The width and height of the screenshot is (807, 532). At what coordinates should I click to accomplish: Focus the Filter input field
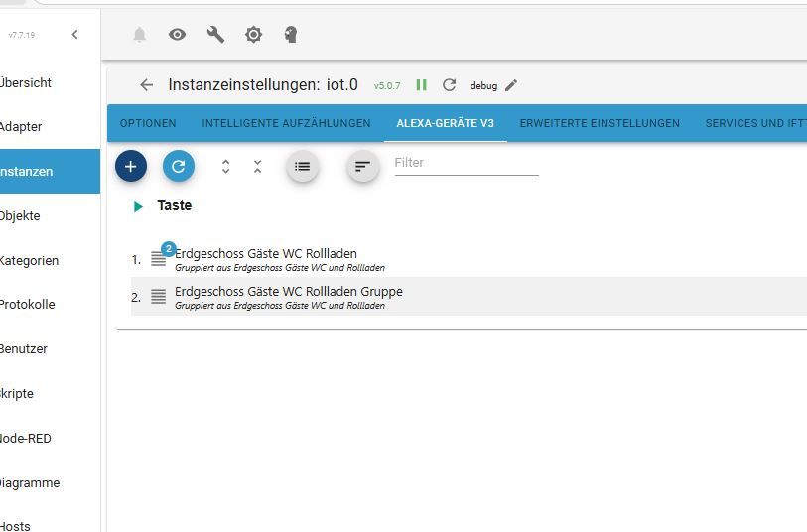[467, 163]
